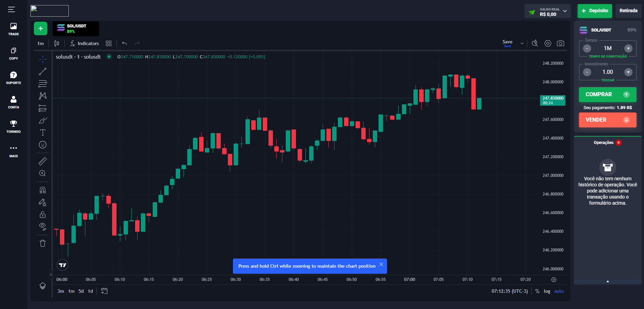644x309 pixels.
Task: Take a chart snapshot with camera icon
Action: tap(560, 43)
